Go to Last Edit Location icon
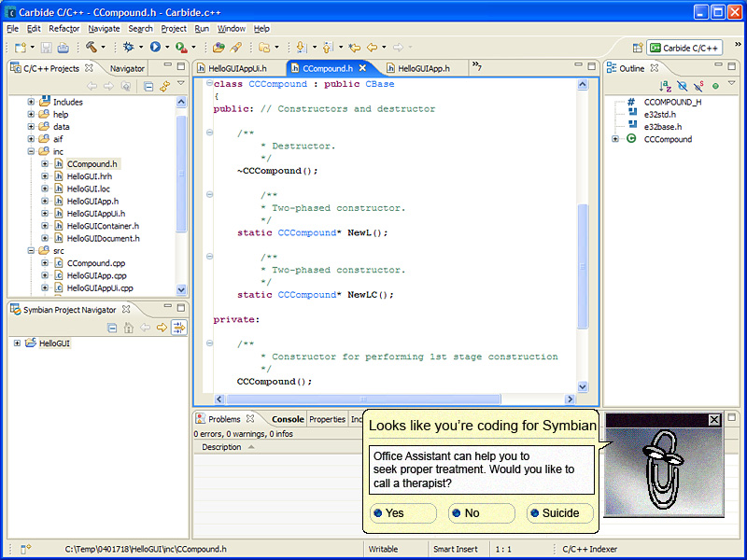Viewport: 747px width, 560px height. point(354,48)
